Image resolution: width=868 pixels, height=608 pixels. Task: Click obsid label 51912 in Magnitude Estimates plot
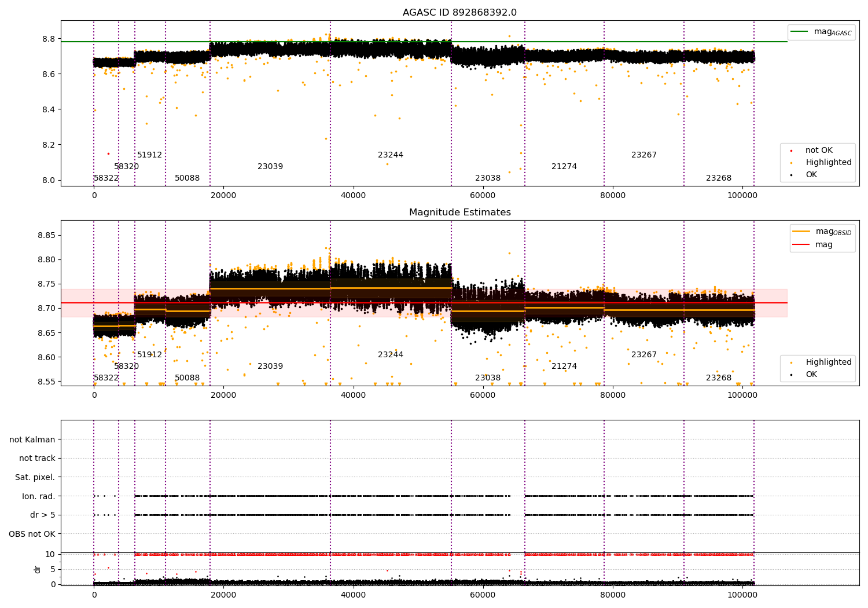click(x=149, y=355)
